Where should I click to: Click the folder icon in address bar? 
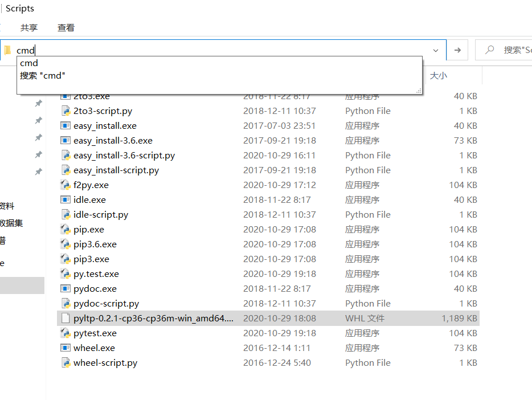tap(7, 50)
